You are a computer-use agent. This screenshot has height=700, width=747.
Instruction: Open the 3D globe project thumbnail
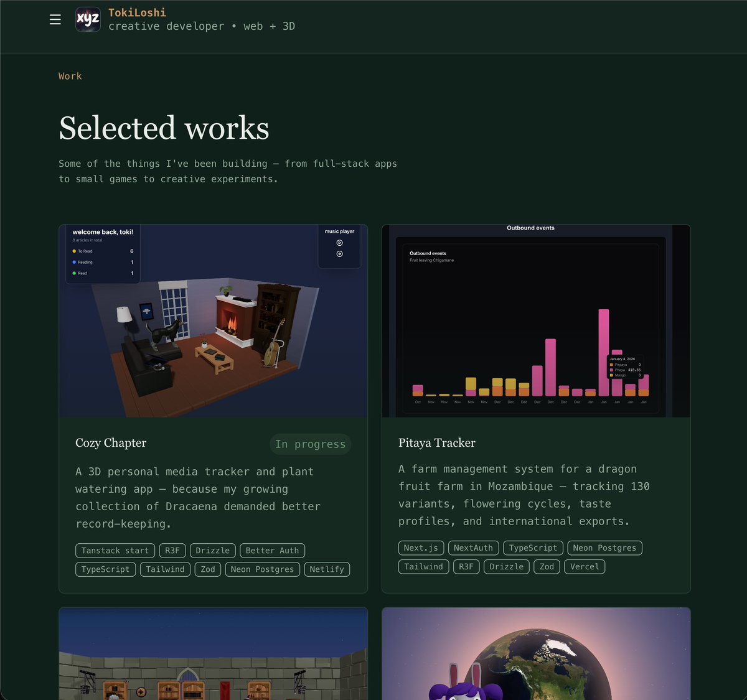click(x=536, y=654)
